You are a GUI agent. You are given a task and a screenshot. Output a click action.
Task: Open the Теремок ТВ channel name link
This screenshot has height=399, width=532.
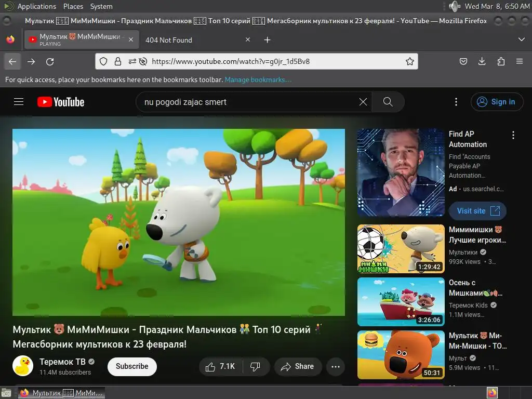[62, 362]
